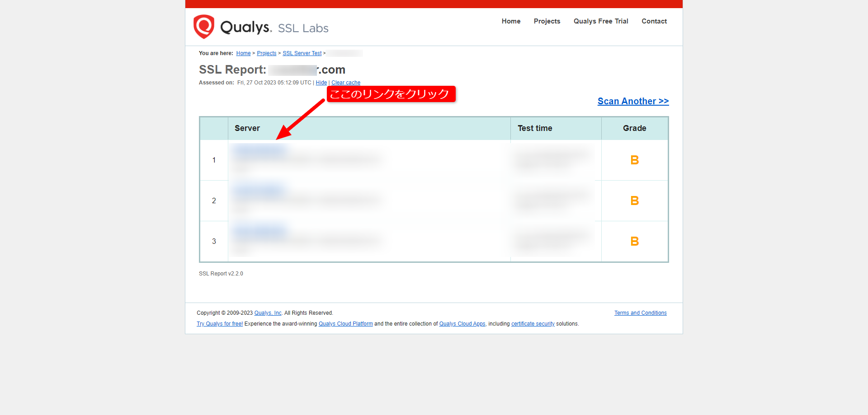Click the Grade column header
This screenshot has width=868, height=415.
click(635, 128)
